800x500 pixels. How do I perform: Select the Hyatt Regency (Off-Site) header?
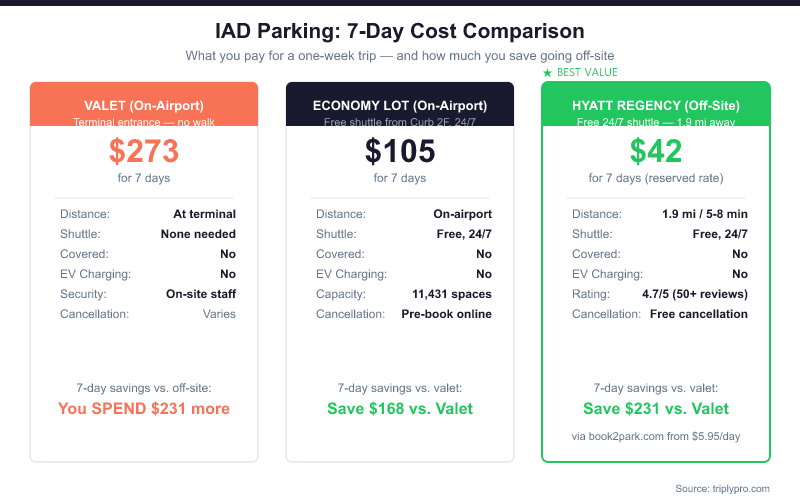[x=656, y=106]
